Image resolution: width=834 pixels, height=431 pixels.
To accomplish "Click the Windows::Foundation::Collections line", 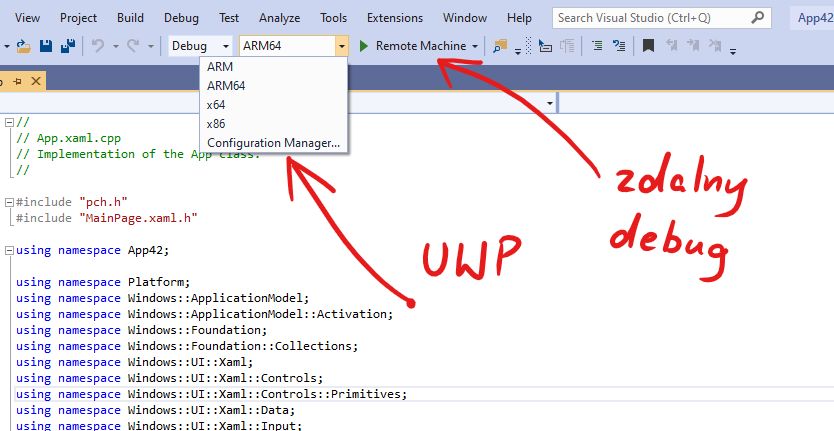I will coord(187,346).
